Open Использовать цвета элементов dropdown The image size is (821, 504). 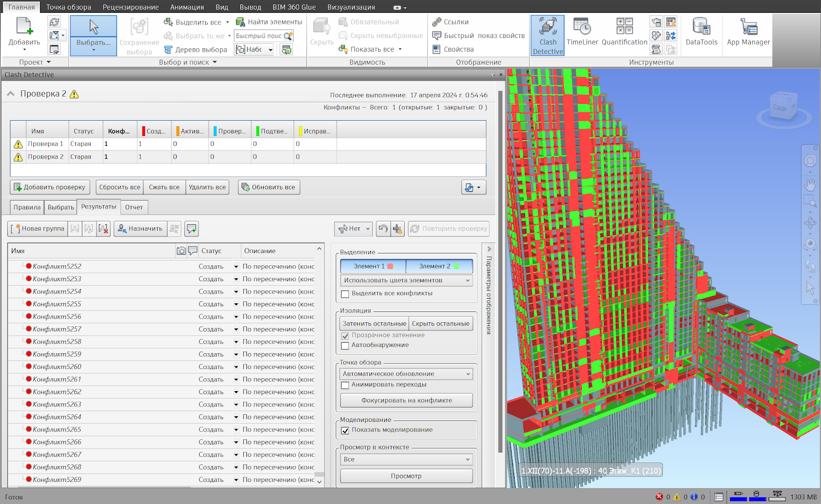click(x=406, y=280)
